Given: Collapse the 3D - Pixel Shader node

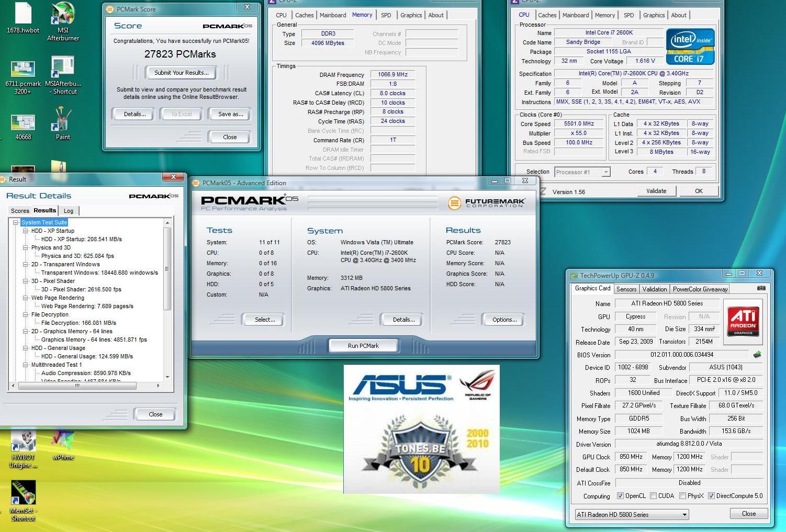Looking at the screenshot, I should tap(25, 281).
